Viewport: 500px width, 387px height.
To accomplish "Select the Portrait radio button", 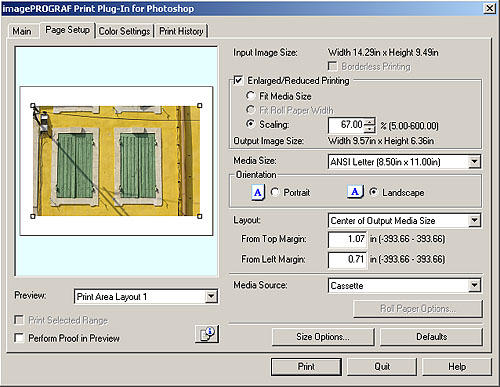I will [275, 192].
